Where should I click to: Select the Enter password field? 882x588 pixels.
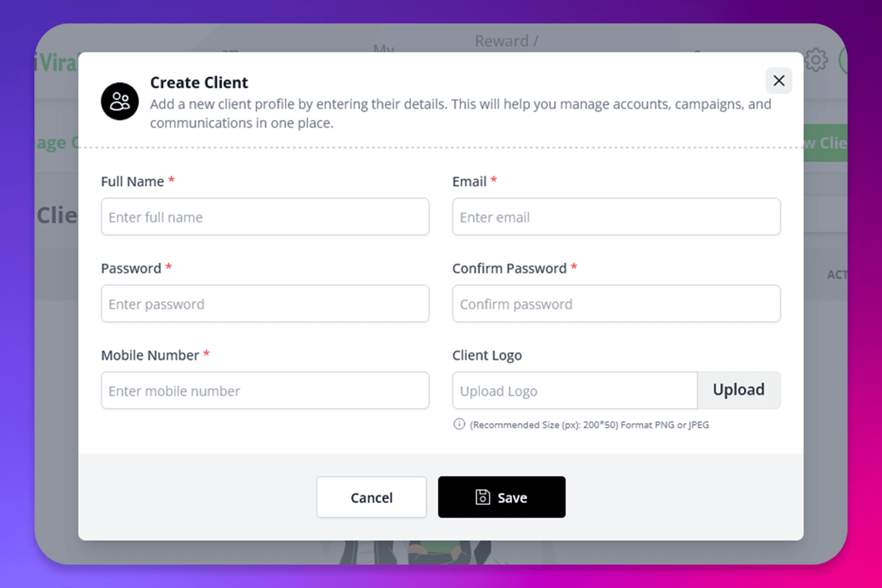pyautogui.click(x=265, y=304)
